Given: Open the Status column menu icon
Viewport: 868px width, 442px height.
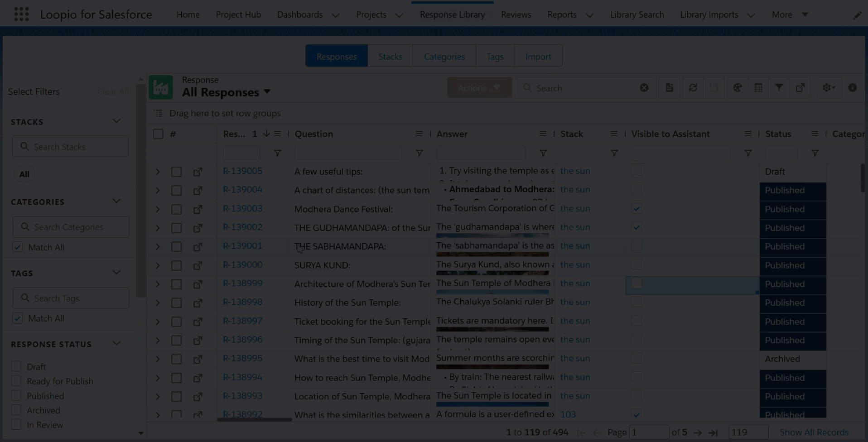Looking at the screenshot, I should click(815, 134).
